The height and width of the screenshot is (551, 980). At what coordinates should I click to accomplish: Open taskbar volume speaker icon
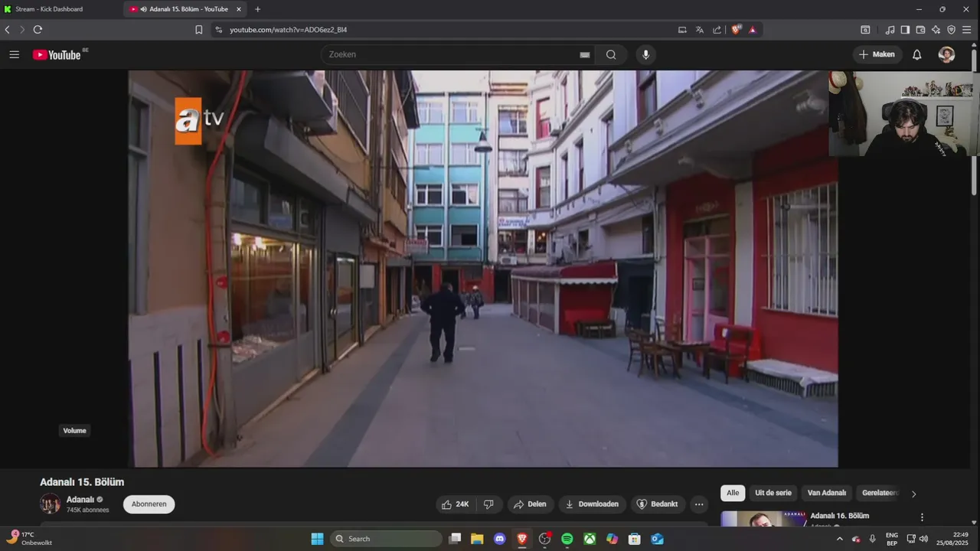tap(923, 539)
